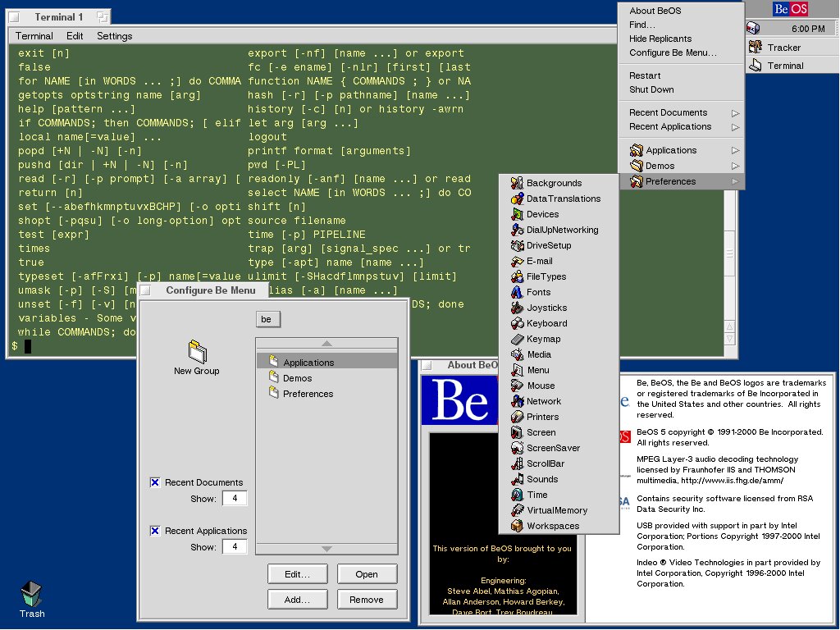The height and width of the screenshot is (630, 840).
Task: Click the list scroll-down arrow in Configure Be Menu
Action: (326, 549)
